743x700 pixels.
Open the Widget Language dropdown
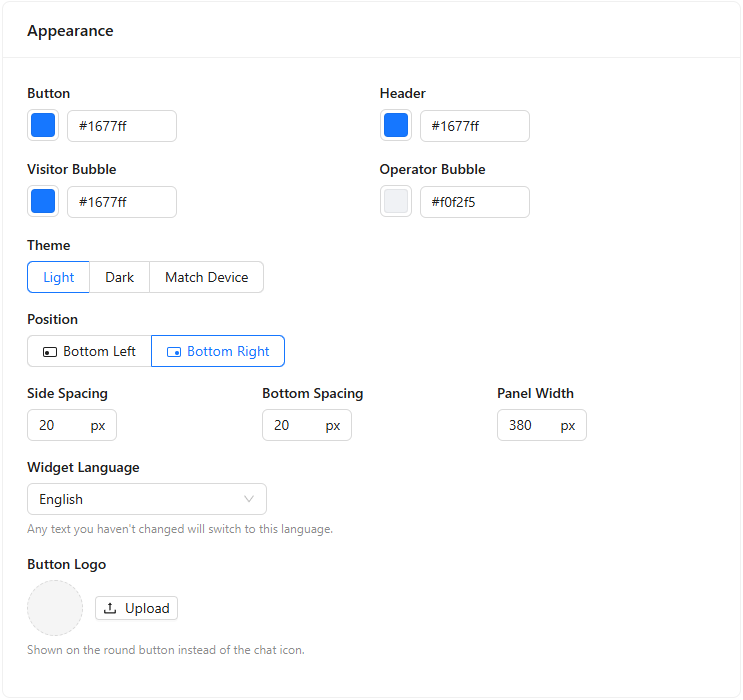point(147,499)
